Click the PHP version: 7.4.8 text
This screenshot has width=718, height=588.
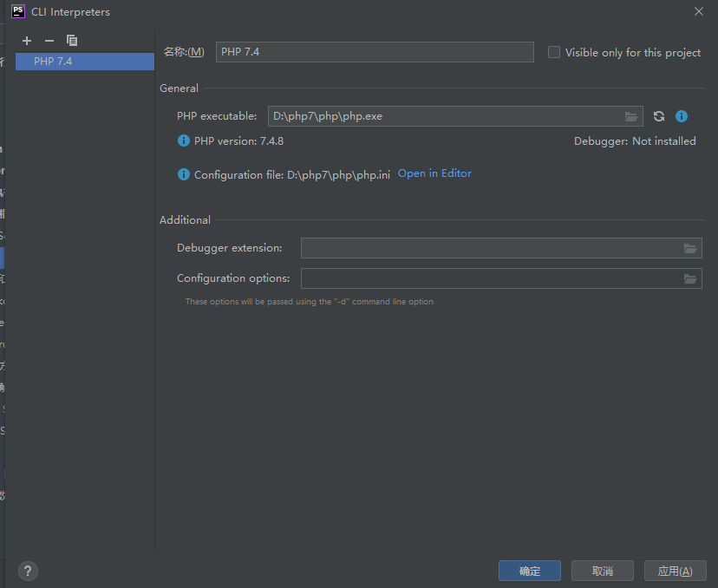(x=238, y=141)
